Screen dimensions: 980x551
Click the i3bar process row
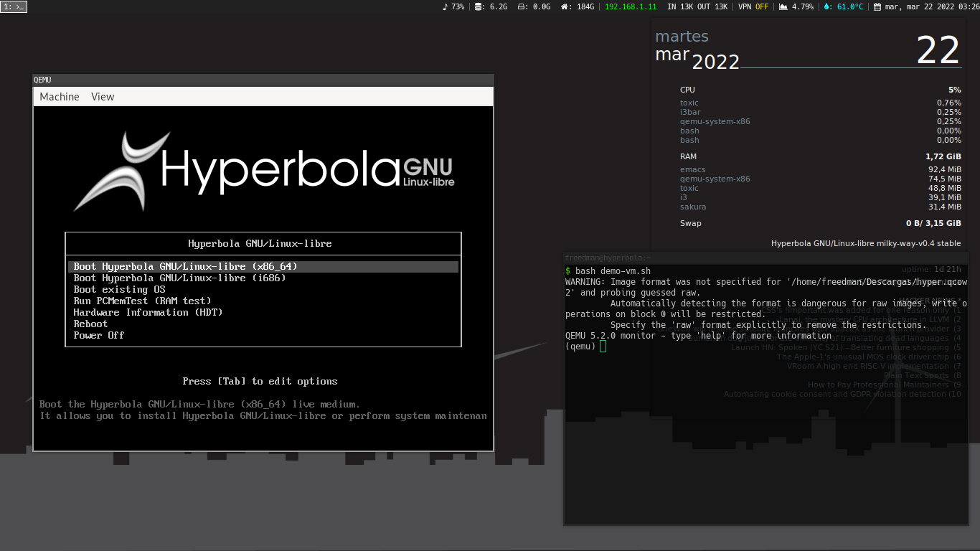821,112
